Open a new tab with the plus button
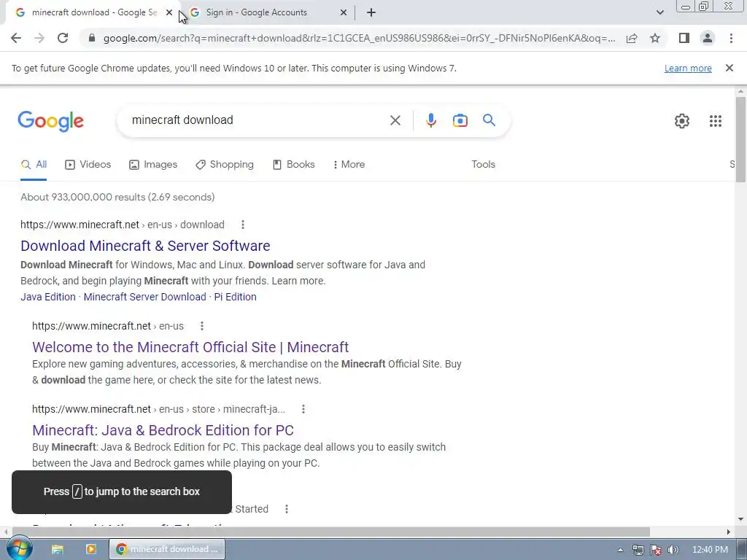747x560 pixels. point(371,12)
